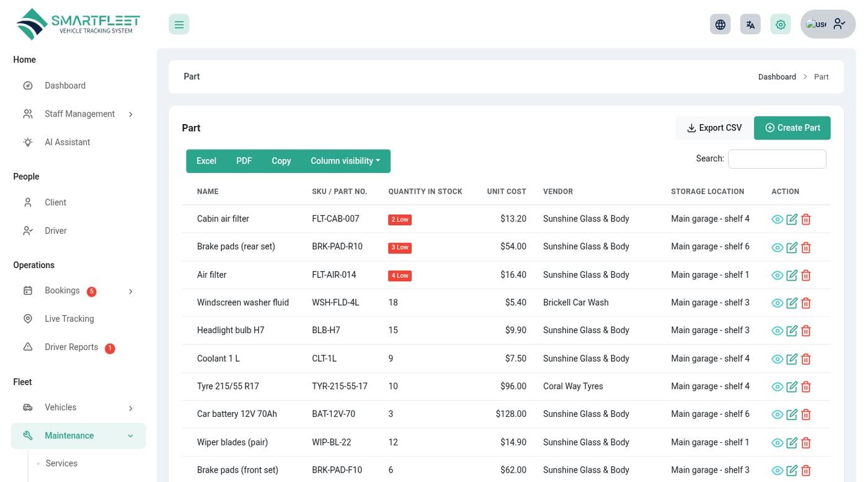Delete the Air filter part
The height and width of the screenshot is (482, 868).
pos(806,275)
